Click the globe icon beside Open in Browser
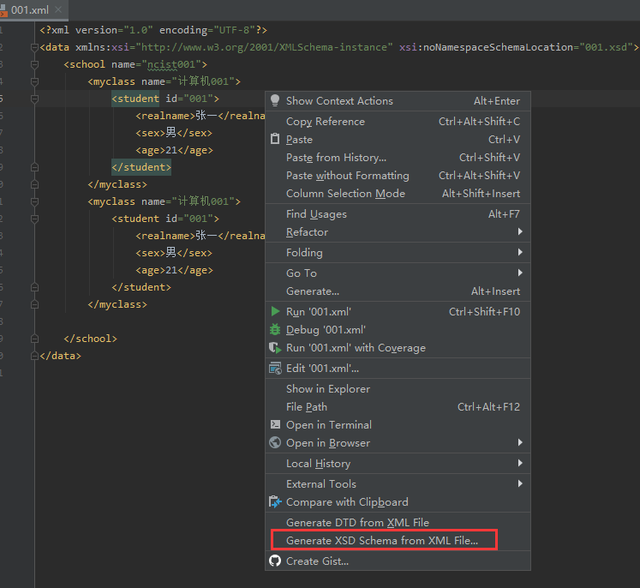Image resolution: width=640 pixels, height=588 pixels. pos(275,442)
